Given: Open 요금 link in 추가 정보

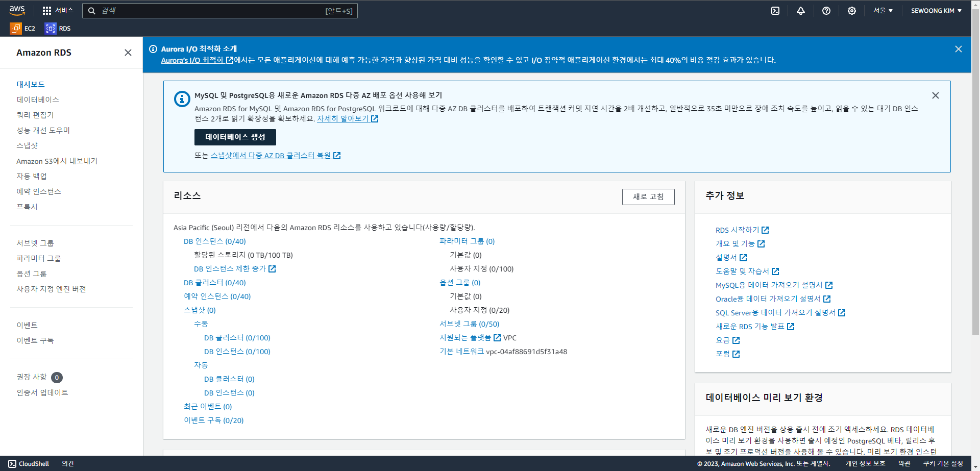Looking at the screenshot, I should tap(728, 340).
